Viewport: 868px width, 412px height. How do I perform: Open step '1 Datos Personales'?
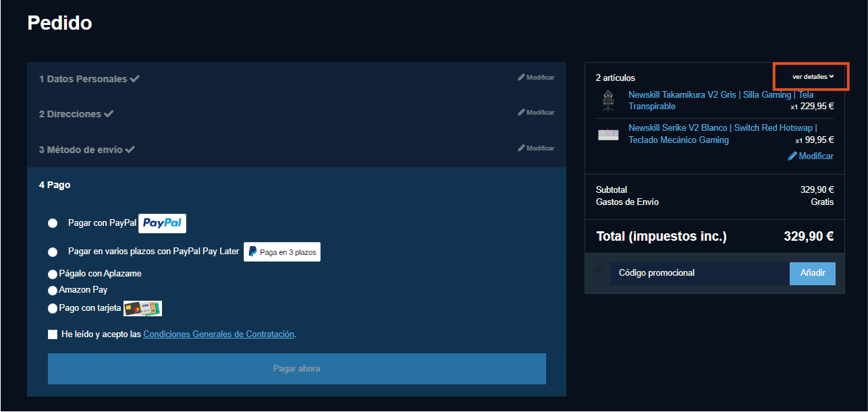89,79
